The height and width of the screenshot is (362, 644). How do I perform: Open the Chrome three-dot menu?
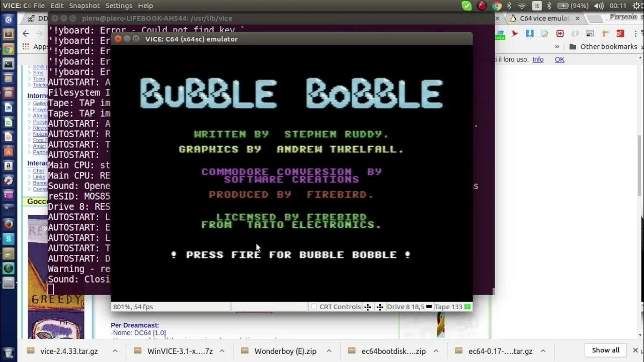coord(635,33)
